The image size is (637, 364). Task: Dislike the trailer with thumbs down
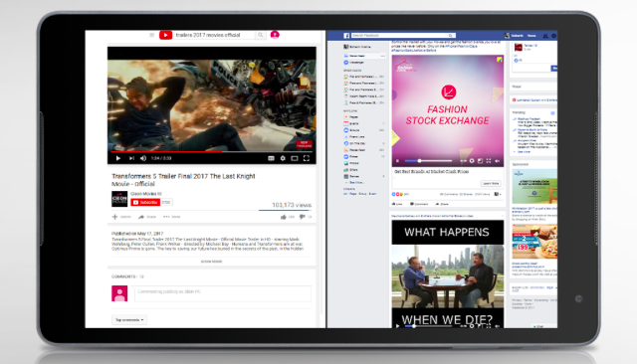[303, 217]
